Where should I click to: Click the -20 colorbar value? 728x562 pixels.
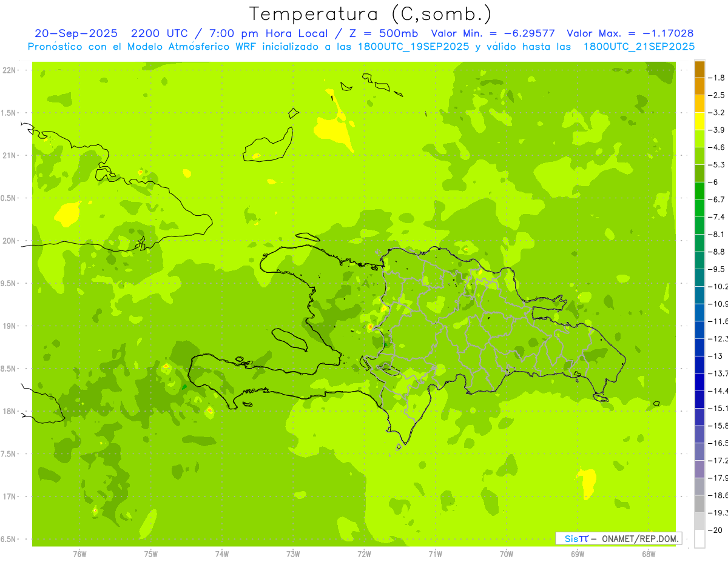[x=716, y=530]
